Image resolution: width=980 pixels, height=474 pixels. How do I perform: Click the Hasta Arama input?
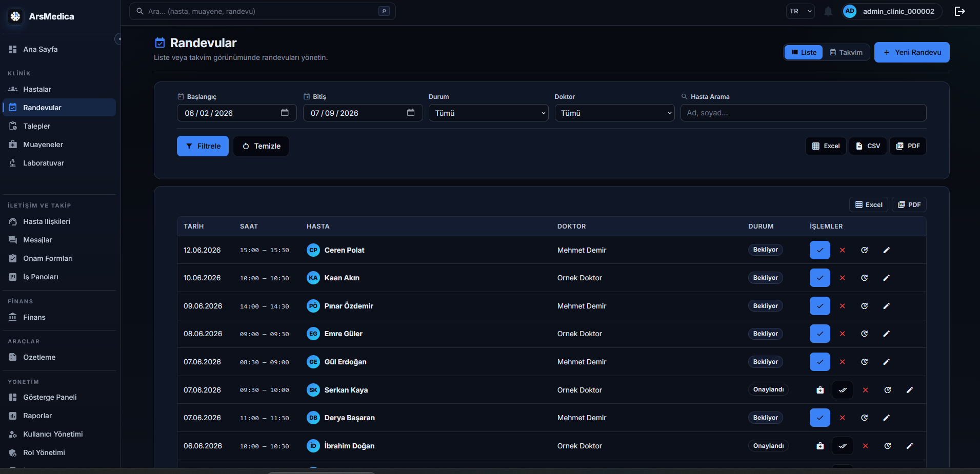point(803,113)
